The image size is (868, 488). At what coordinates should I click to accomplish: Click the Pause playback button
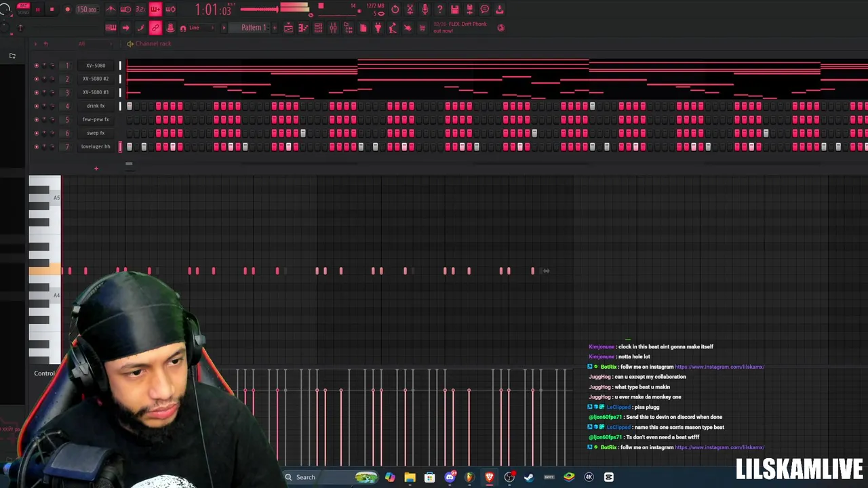37,9
